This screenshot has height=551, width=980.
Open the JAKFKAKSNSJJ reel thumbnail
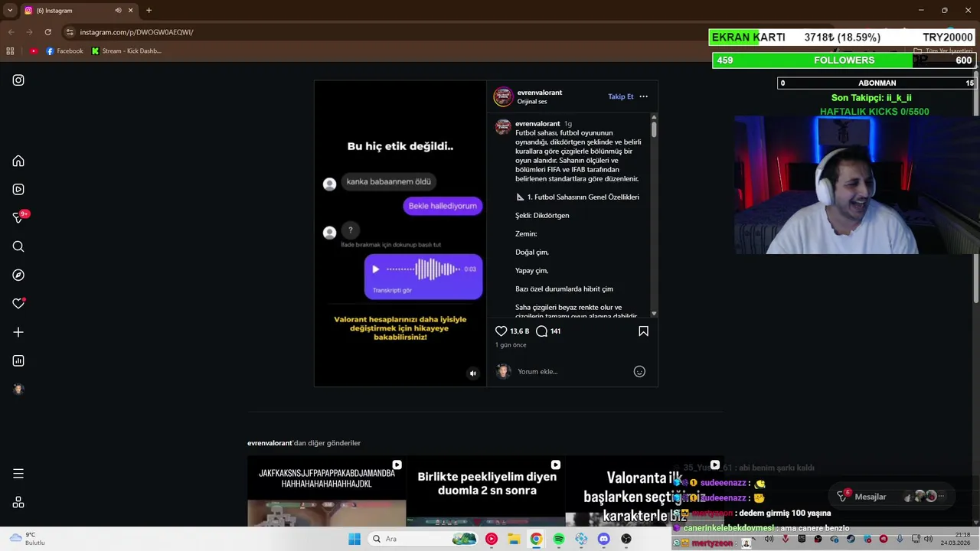(327, 491)
